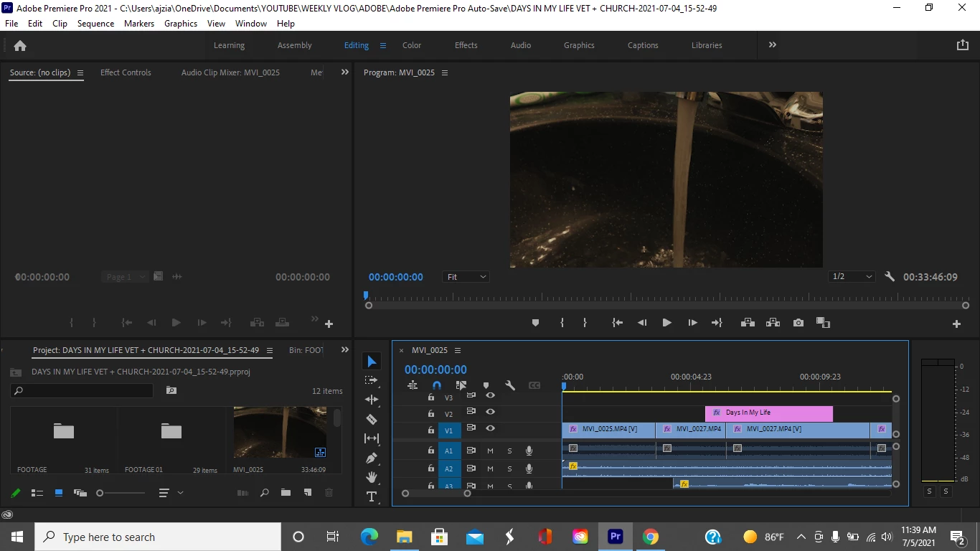
Task: Click Go to In in Program monitor
Action: click(x=617, y=323)
